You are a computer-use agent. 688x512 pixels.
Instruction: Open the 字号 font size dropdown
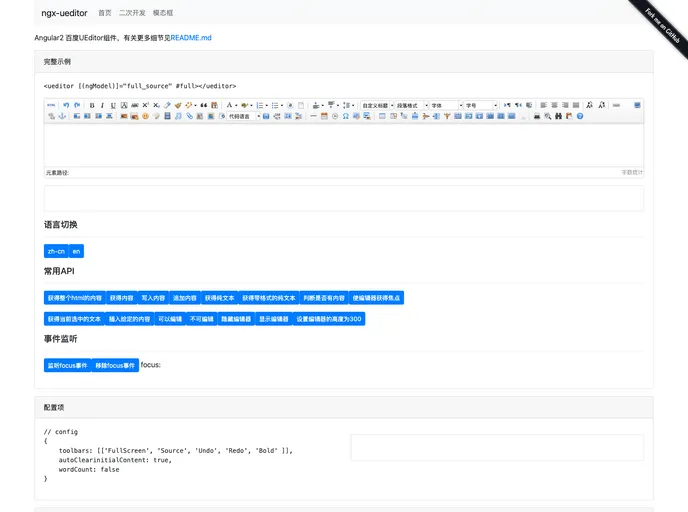(480, 105)
